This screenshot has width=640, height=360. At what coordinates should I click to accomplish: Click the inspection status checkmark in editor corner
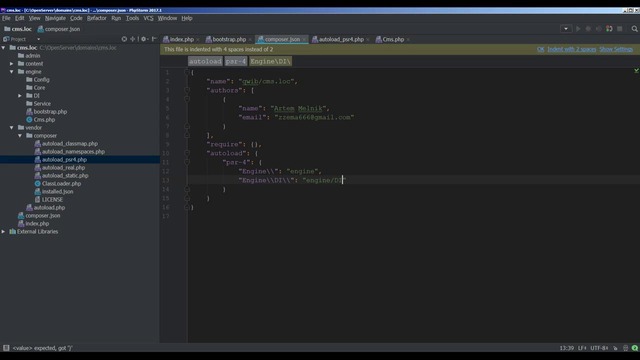tap(636, 71)
